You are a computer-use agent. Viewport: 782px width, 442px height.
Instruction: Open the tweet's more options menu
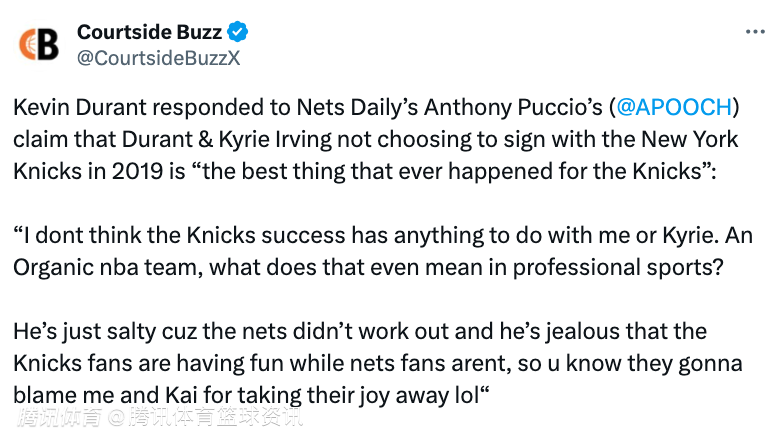[x=755, y=33]
